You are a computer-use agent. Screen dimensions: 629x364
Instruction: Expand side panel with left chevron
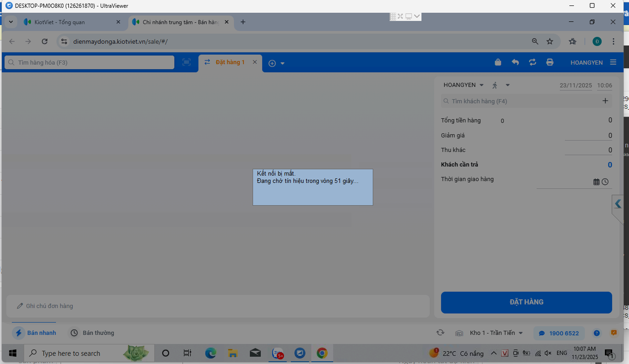click(x=618, y=203)
